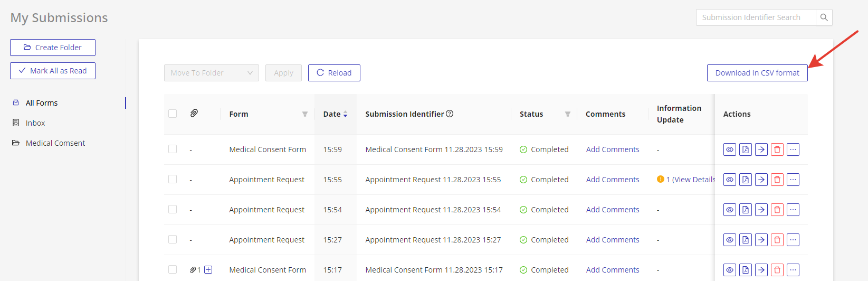Forward the 15:54 Appointment Request submission
Viewport: 868px width, 281px height.
[761, 210]
